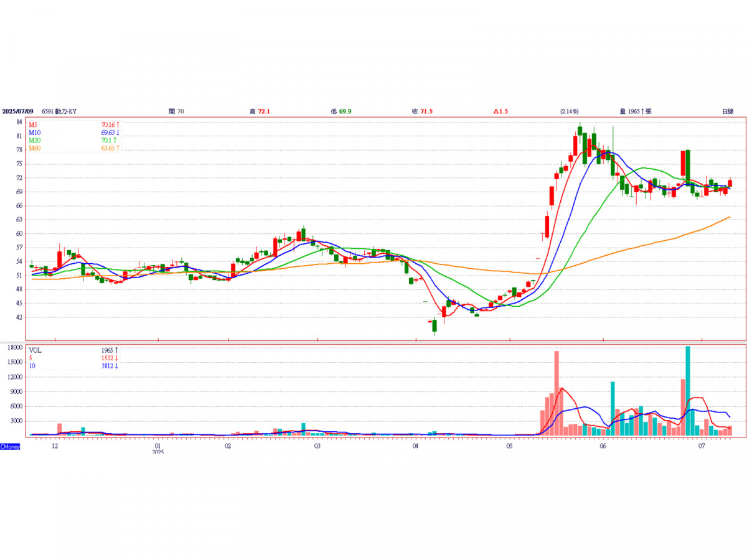Viewport: 747px width, 560px height.
Task: Click the closing price 收 71.5 field
Action: 422,111
